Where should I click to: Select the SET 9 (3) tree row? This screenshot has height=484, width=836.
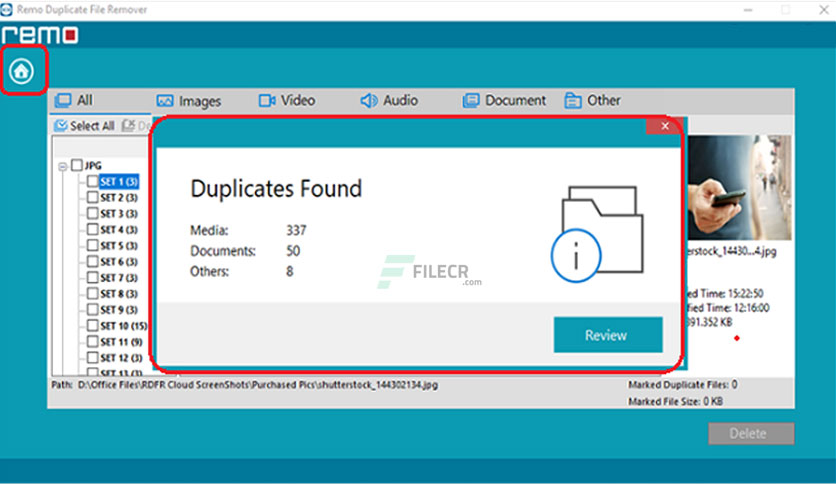pyautogui.click(x=119, y=310)
